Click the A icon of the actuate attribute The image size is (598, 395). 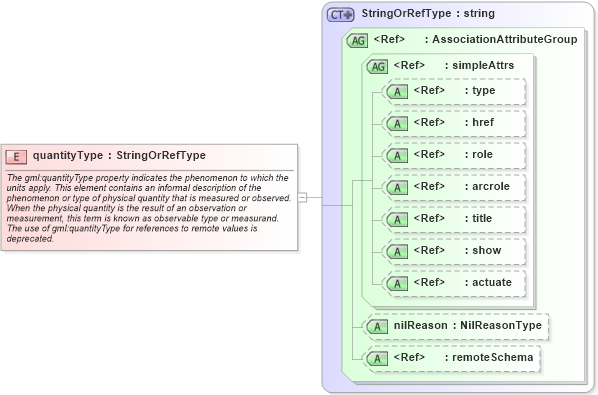[397, 284]
